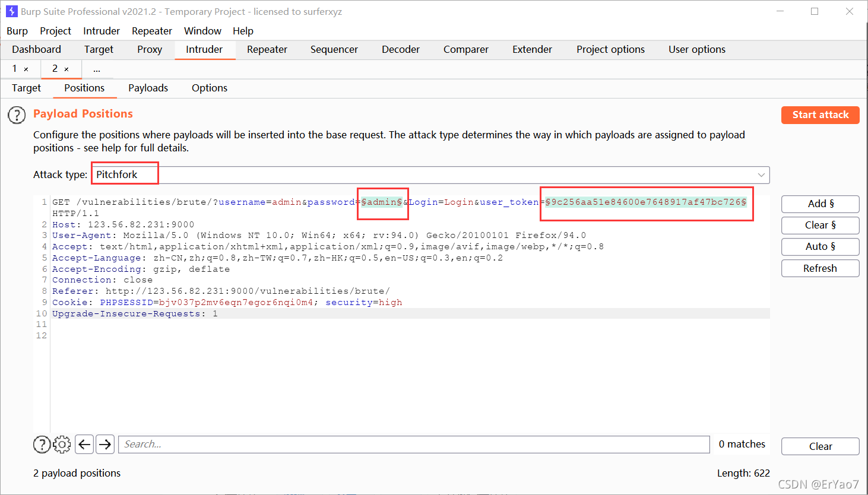Click the Auto § button
The image size is (868, 495).
821,246
